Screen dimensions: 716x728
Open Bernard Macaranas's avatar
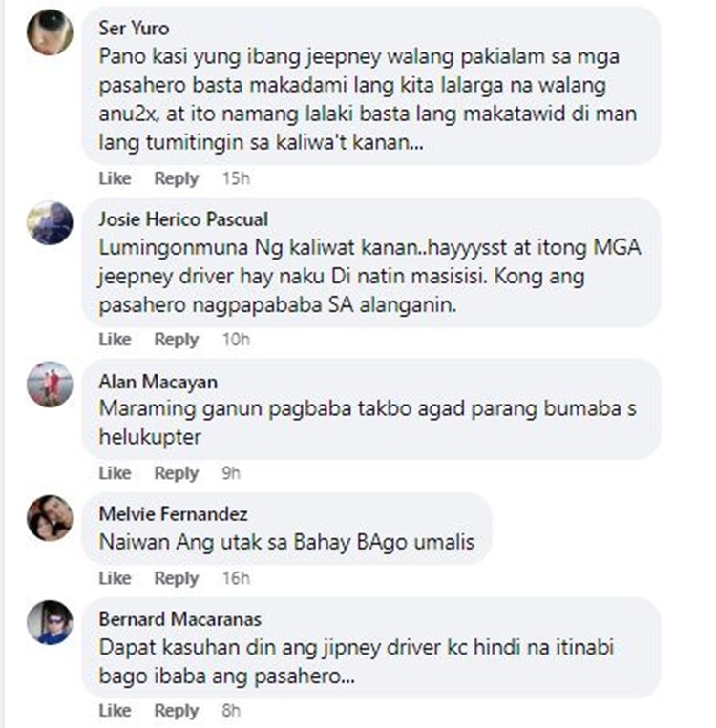50,623
